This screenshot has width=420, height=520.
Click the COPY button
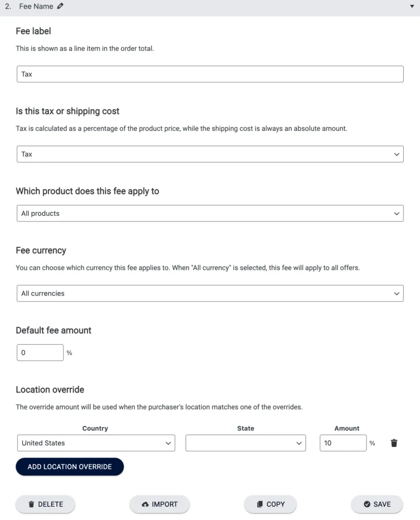(x=270, y=504)
